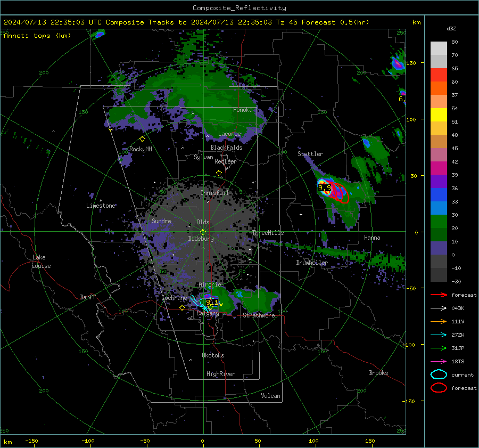Click the Cochrane town label
479x448 pixels.
click(x=174, y=298)
